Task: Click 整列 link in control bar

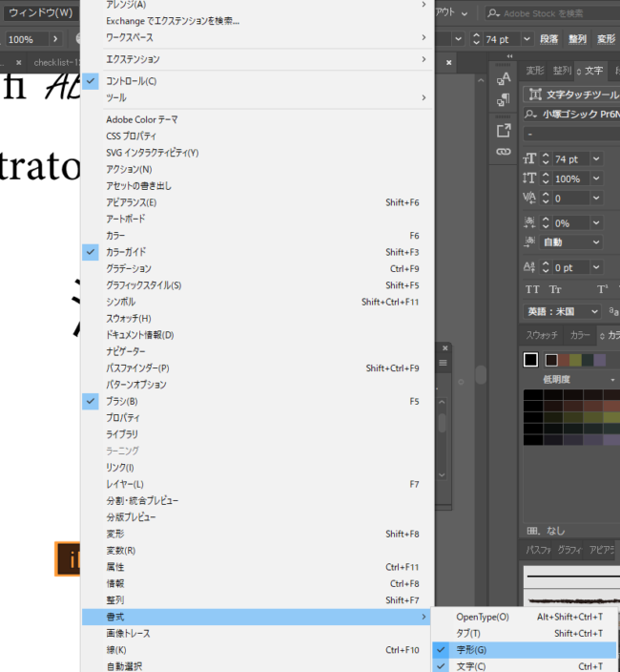Action: click(x=577, y=39)
